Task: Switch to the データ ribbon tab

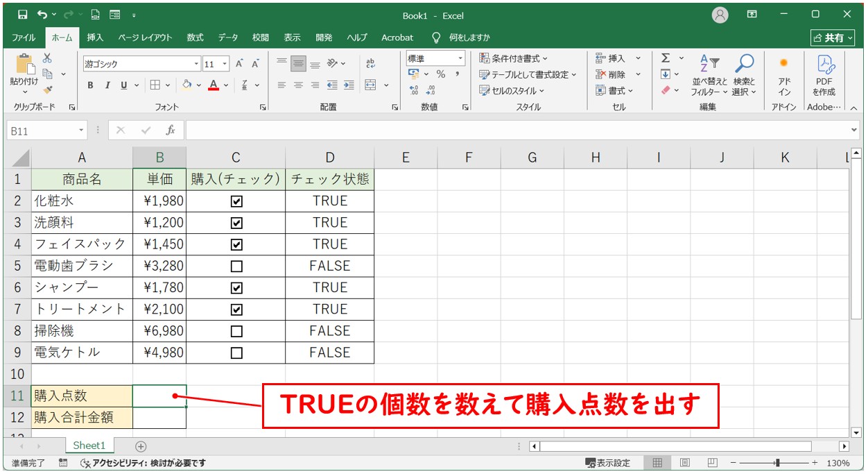Action: [228, 37]
